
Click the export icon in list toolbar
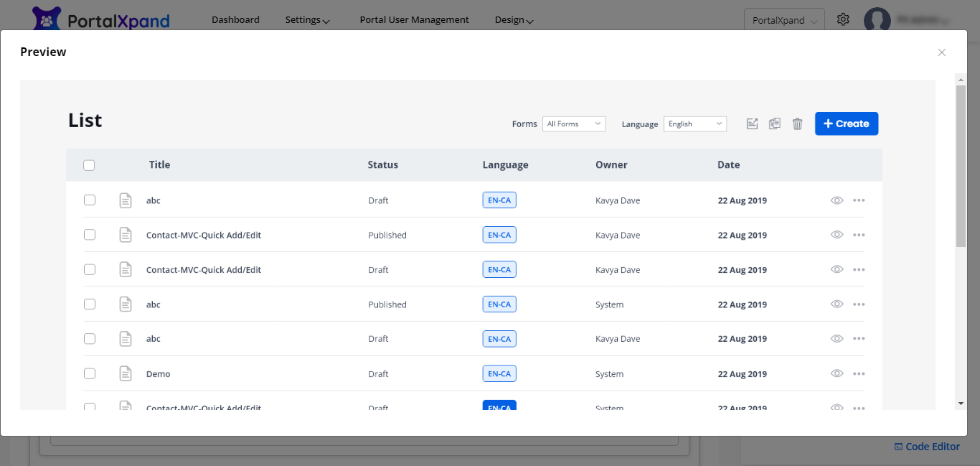(752, 124)
